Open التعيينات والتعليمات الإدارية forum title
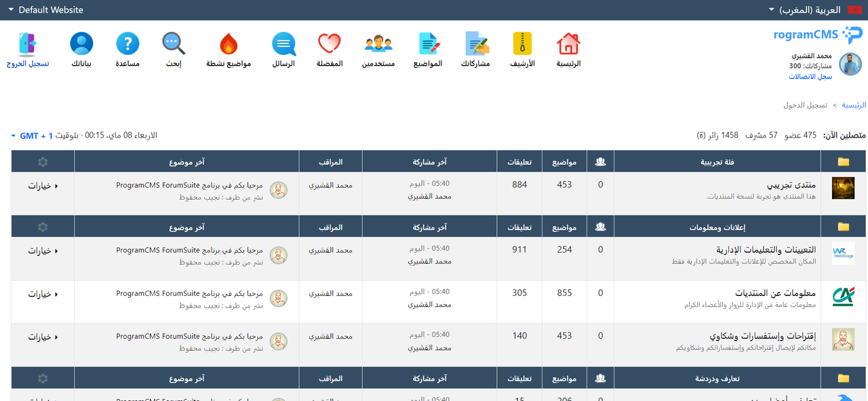Viewport: 868px width, 401px height. [x=766, y=249]
